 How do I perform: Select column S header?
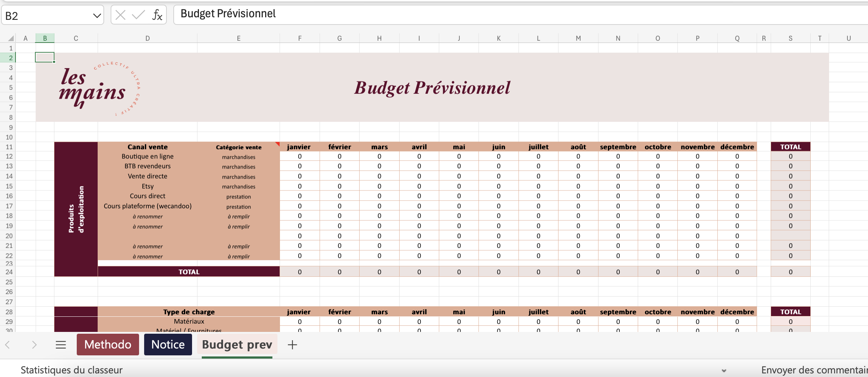(x=791, y=38)
